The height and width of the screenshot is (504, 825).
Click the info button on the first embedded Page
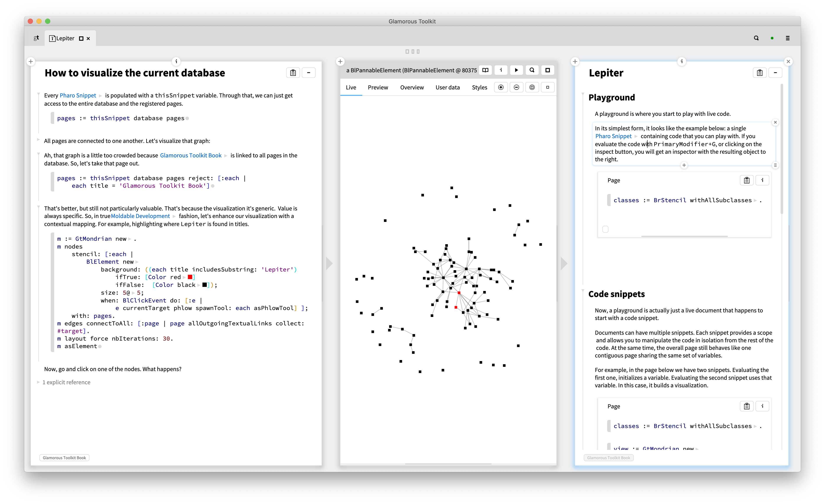762,180
